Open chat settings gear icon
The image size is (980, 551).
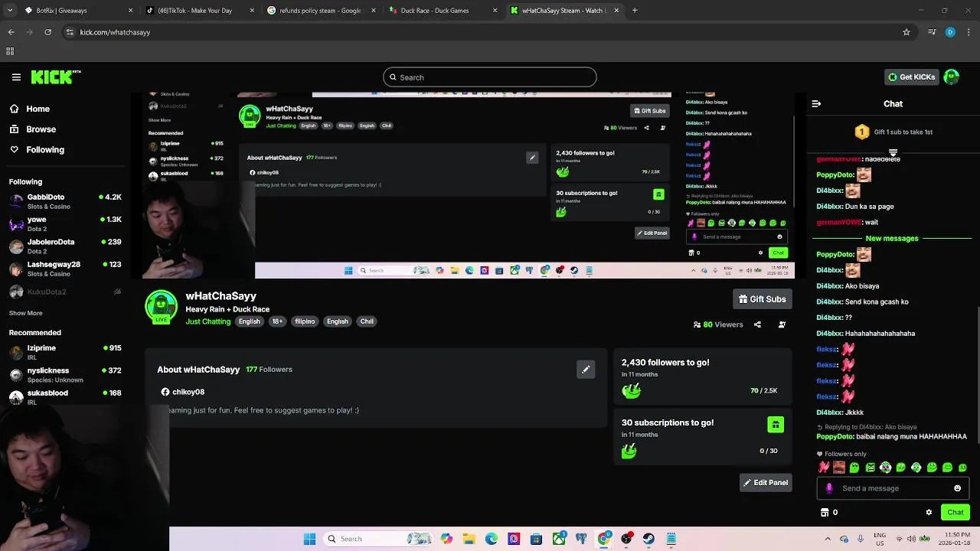[x=929, y=512]
